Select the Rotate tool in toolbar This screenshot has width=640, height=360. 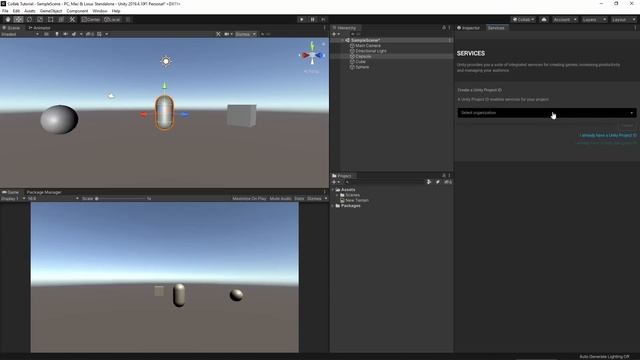click(x=29, y=20)
